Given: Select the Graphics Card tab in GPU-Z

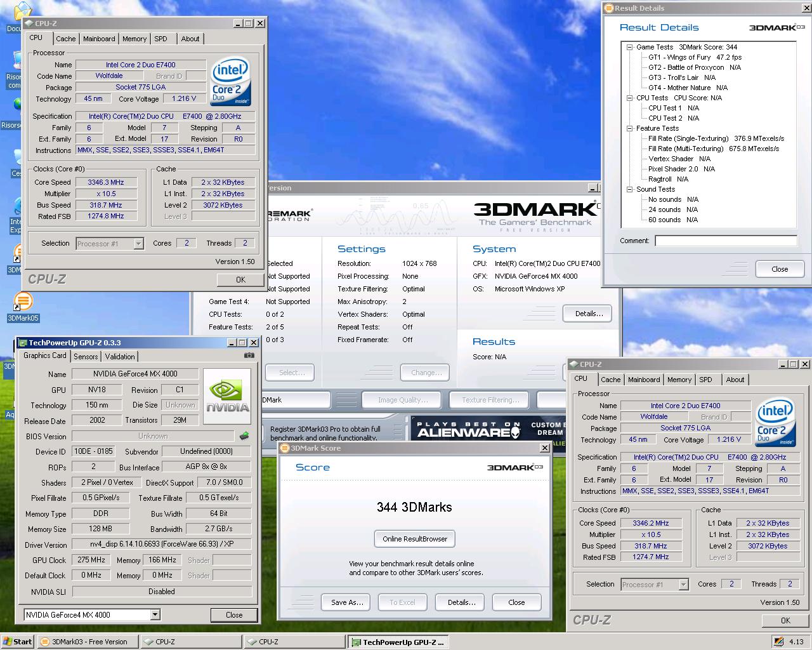Looking at the screenshot, I should click(x=44, y=355).
